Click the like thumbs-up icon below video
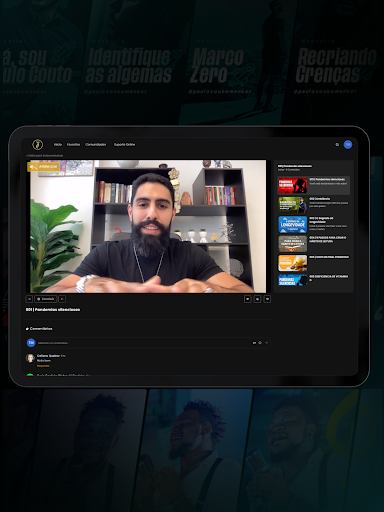The width and height of the screenshot is (384, 512). click(257, 299)
